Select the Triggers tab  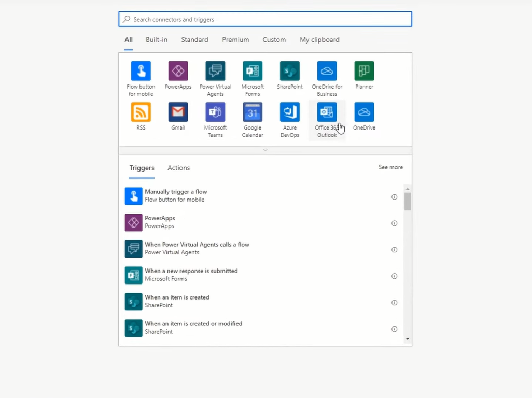[x=142, y=168]
